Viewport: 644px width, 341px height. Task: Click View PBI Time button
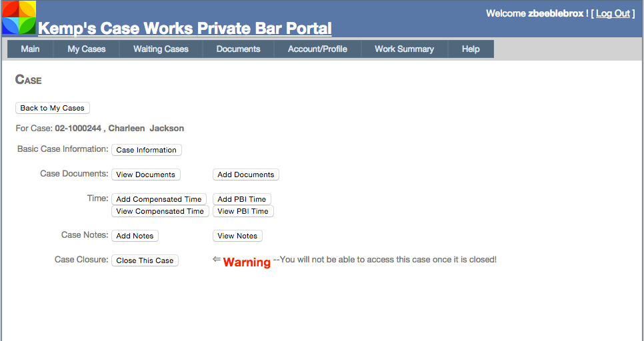coord(243,211)
